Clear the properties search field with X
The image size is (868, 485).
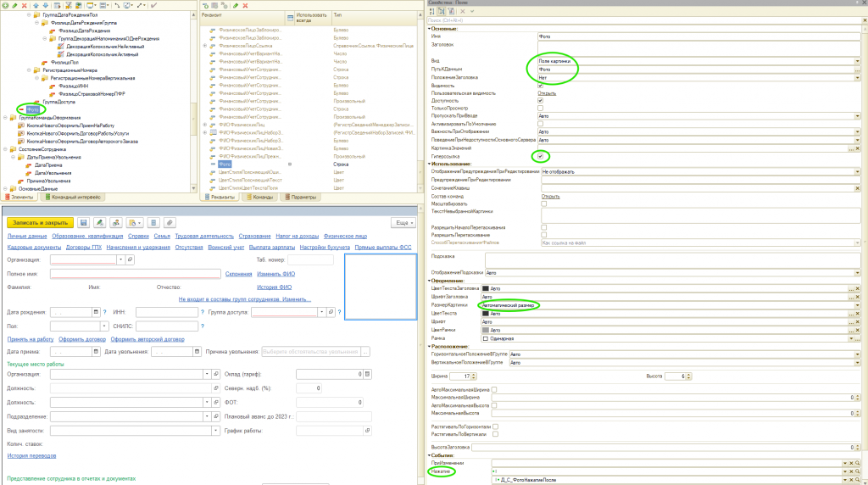865,20
